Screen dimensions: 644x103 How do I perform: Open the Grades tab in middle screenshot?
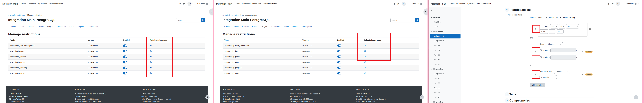click(x=255, y=27)
